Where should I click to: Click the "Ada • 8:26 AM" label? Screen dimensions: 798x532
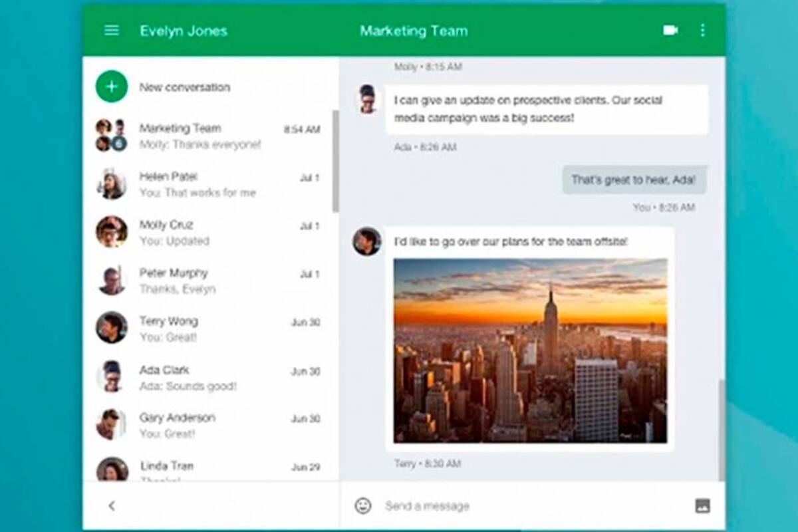[425, 147]
